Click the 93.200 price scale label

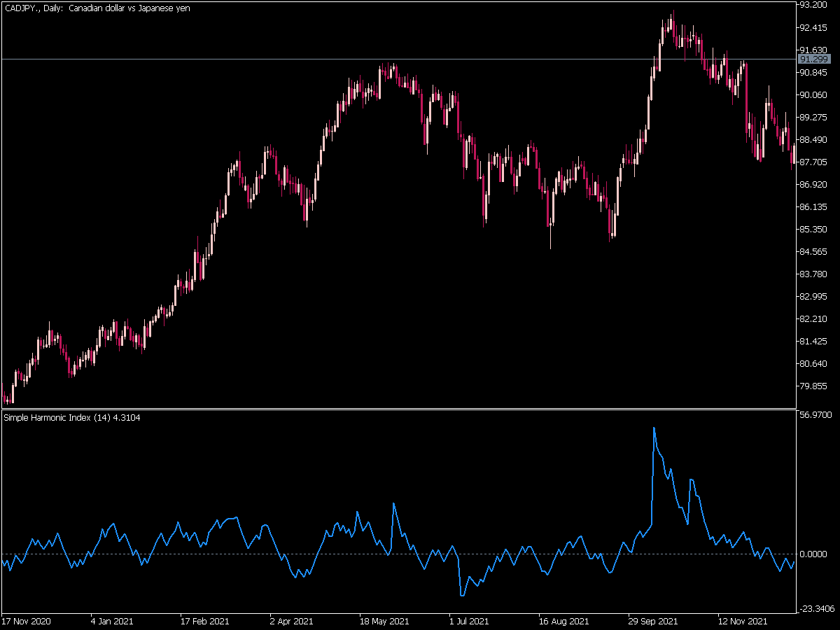(813, 5)
